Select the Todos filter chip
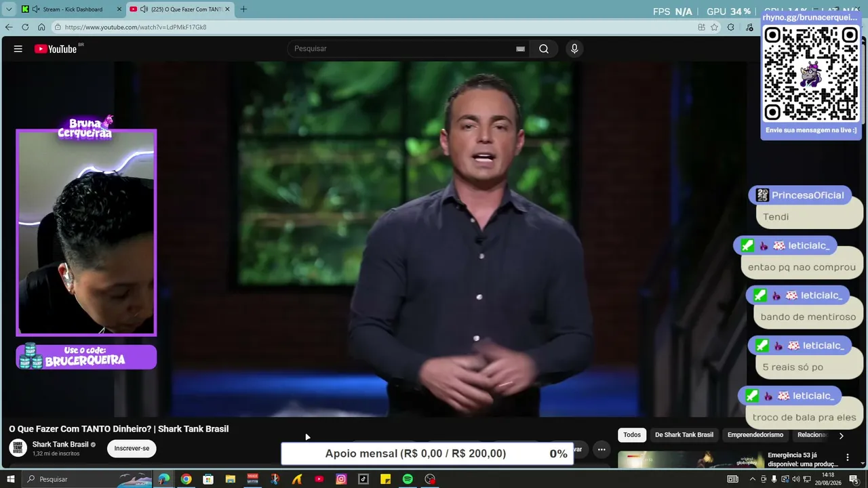The image size is (868, 488). coord(632,435)
